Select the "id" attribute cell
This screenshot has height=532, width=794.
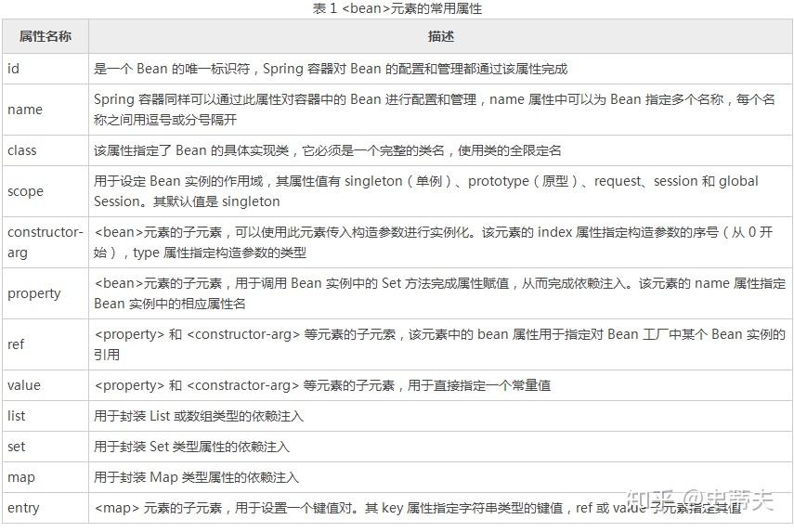pyautogui.click(x=46, y=69)
